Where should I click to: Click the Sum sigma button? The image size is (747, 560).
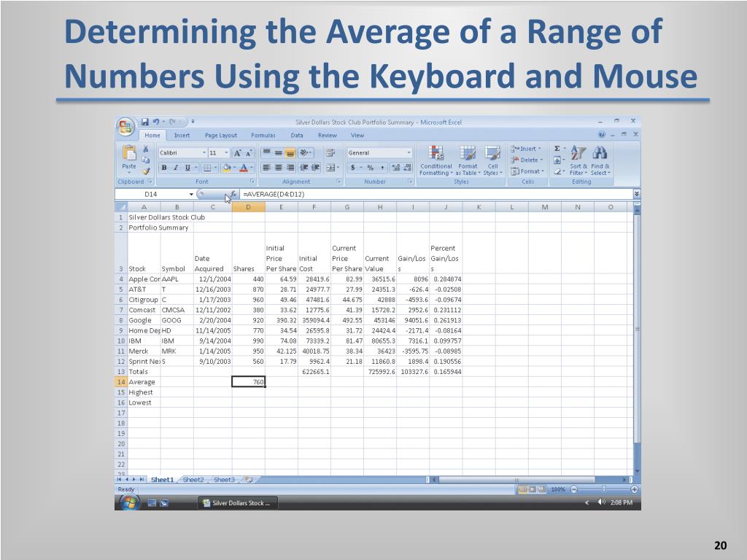point(557,149)
